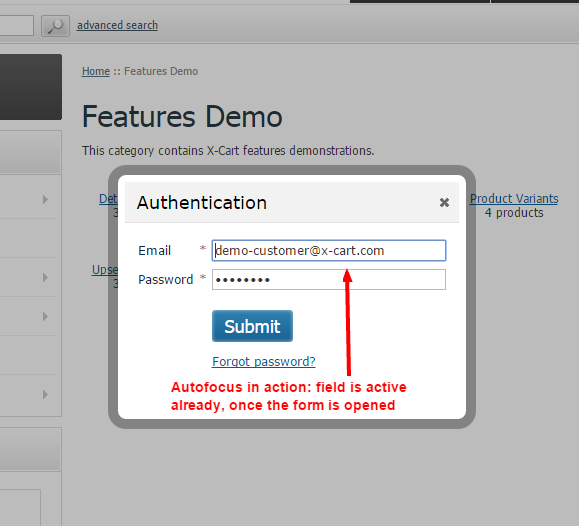The height and width of the screenshot is (526, 579).
Task: Click the 'Authentication' dialog title
Action: [x=202, y=203]
